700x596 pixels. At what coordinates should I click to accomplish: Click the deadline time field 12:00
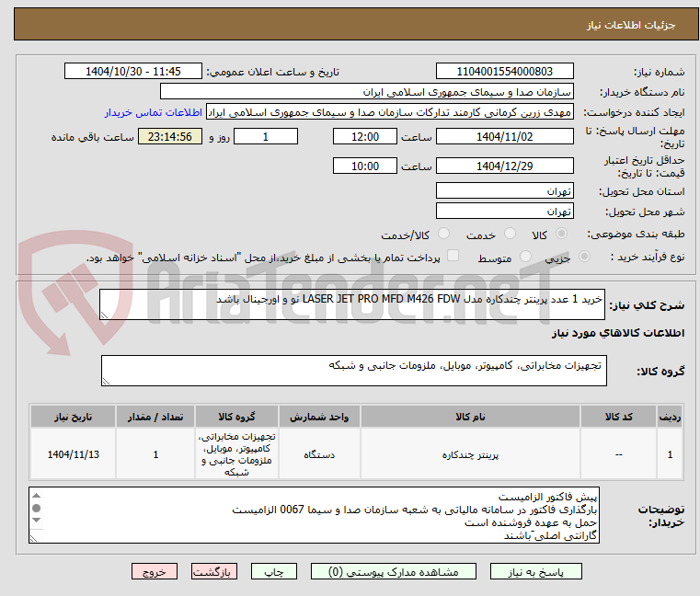click(365, 137)
